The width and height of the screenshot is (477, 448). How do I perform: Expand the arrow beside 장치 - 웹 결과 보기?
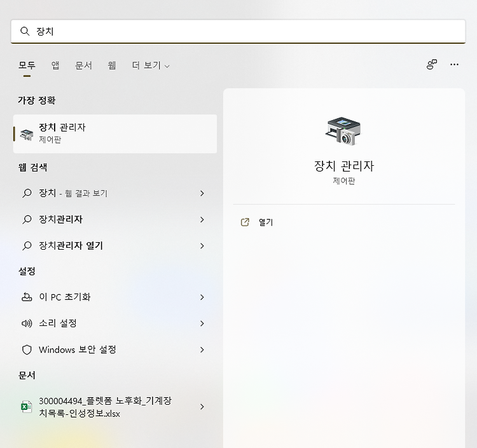[202, 193]
